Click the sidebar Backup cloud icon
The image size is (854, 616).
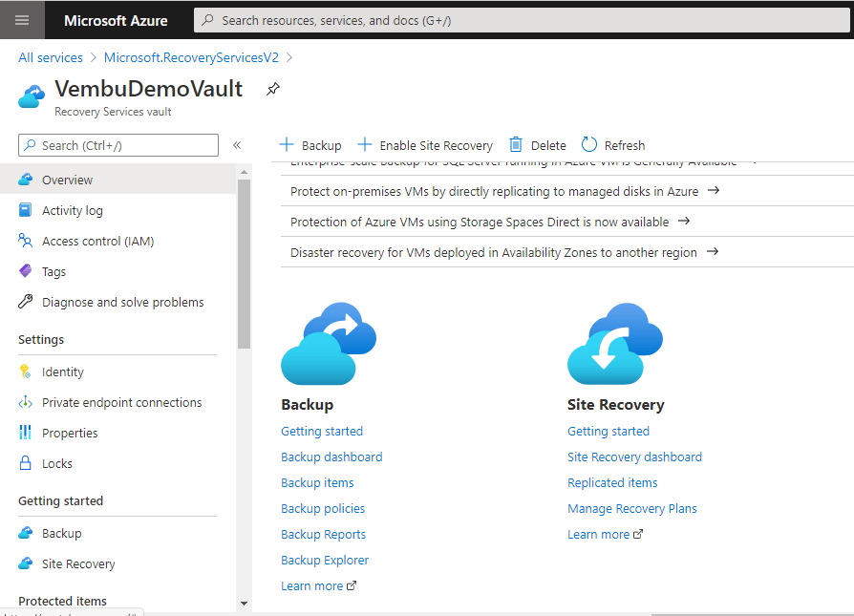click(25, 533)
